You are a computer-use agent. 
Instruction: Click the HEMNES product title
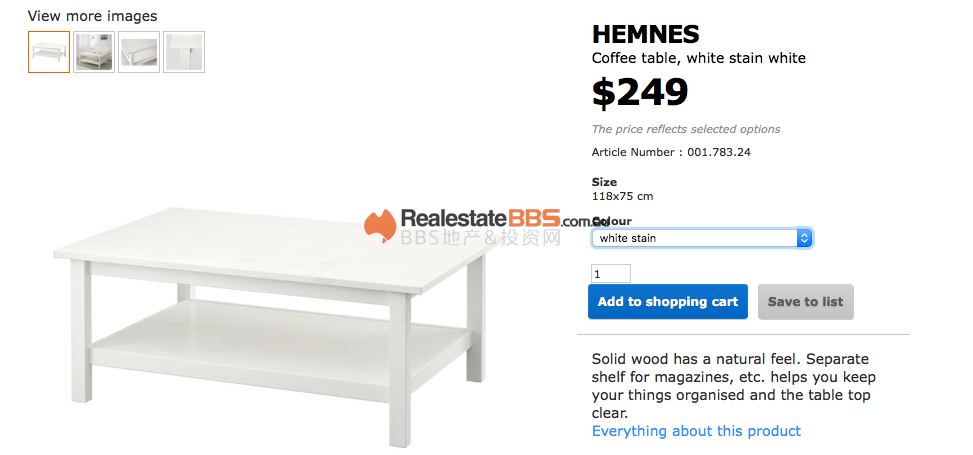pos(645,34)
